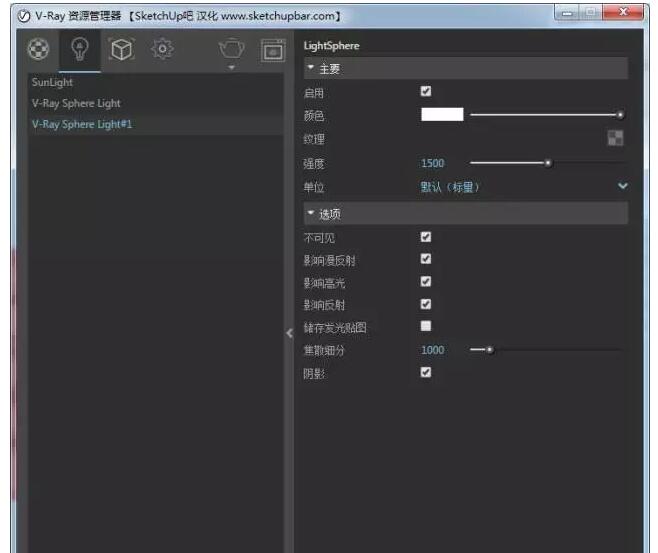
Task: Toggle the 影响漫反射 checkbox
Action: (426, 259)
